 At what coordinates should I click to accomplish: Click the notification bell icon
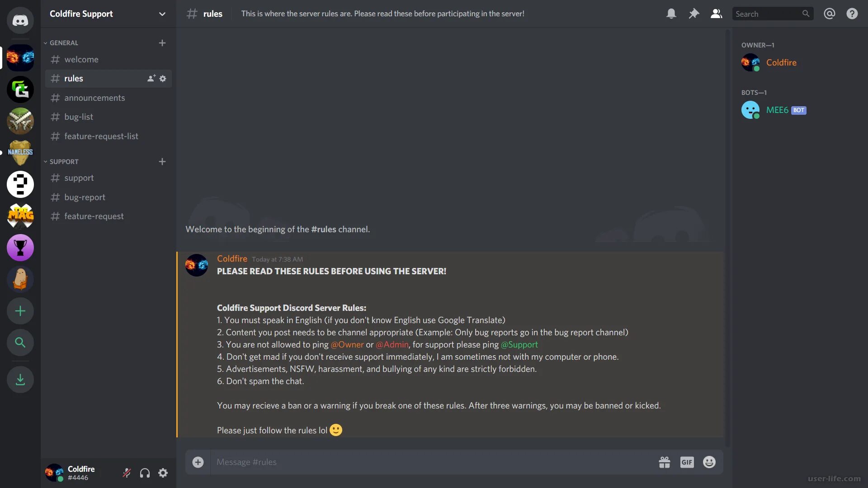tap(671, 13)
